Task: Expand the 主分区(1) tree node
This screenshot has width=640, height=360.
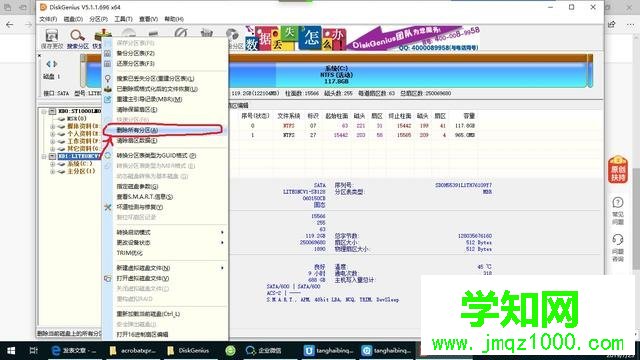Action: pos(52,171)
